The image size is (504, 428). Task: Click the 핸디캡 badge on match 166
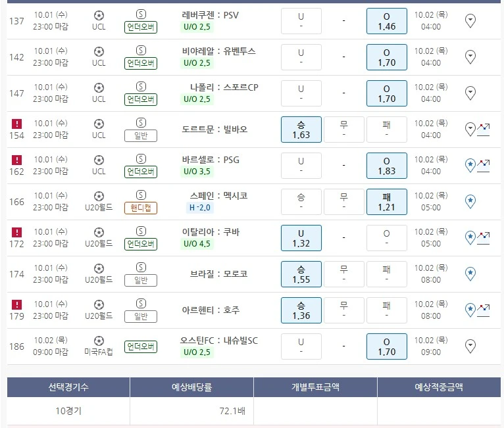tap(141, 208)
